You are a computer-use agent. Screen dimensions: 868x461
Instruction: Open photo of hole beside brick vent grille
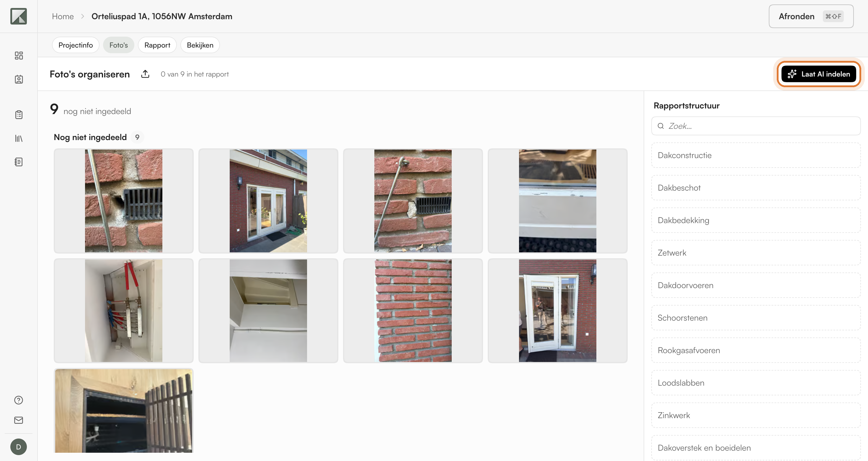click(124, 201)
